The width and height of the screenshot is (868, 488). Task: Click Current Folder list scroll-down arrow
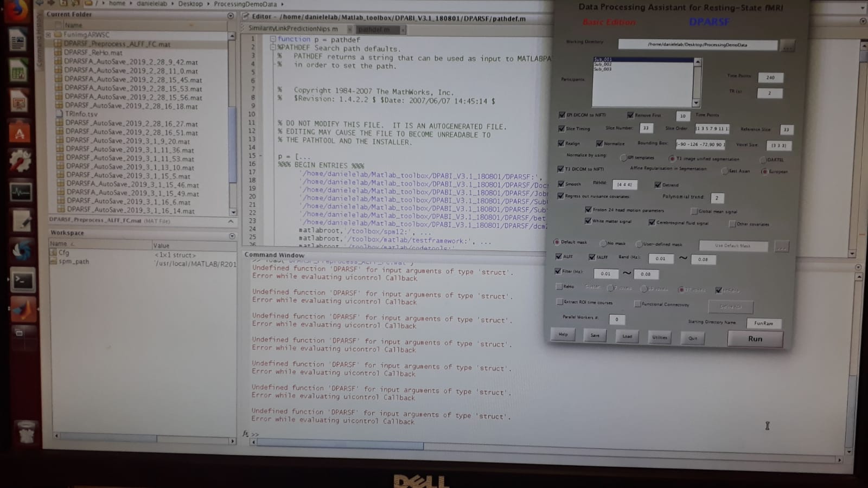233,212
